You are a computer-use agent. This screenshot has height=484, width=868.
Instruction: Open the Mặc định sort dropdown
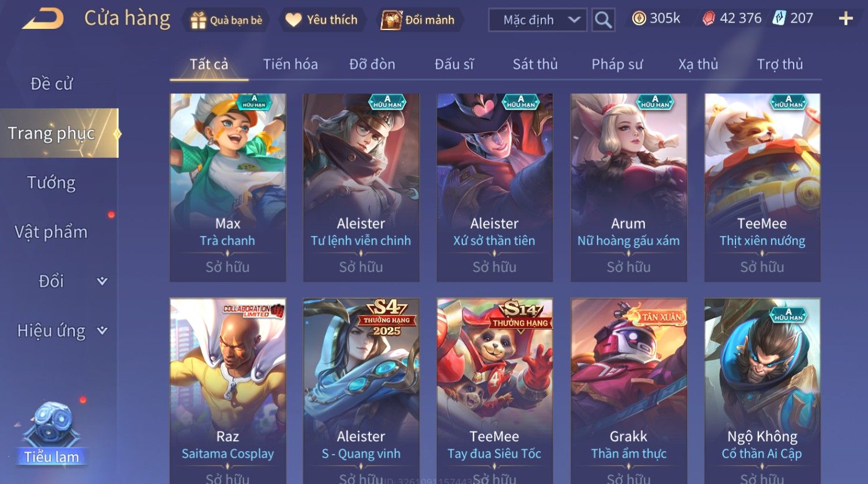point(538,20)
